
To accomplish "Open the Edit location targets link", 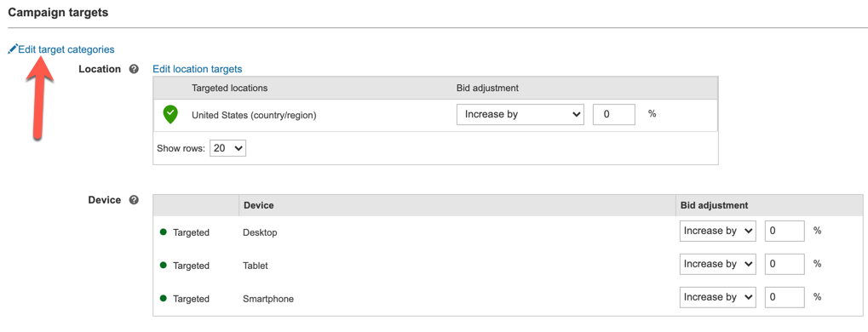I will point(198,69).
